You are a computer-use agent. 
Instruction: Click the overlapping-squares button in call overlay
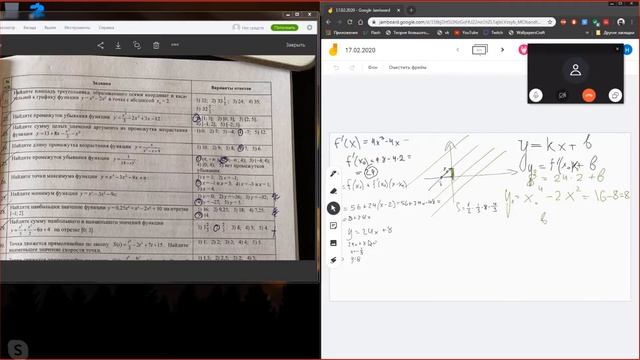(615, 95)
